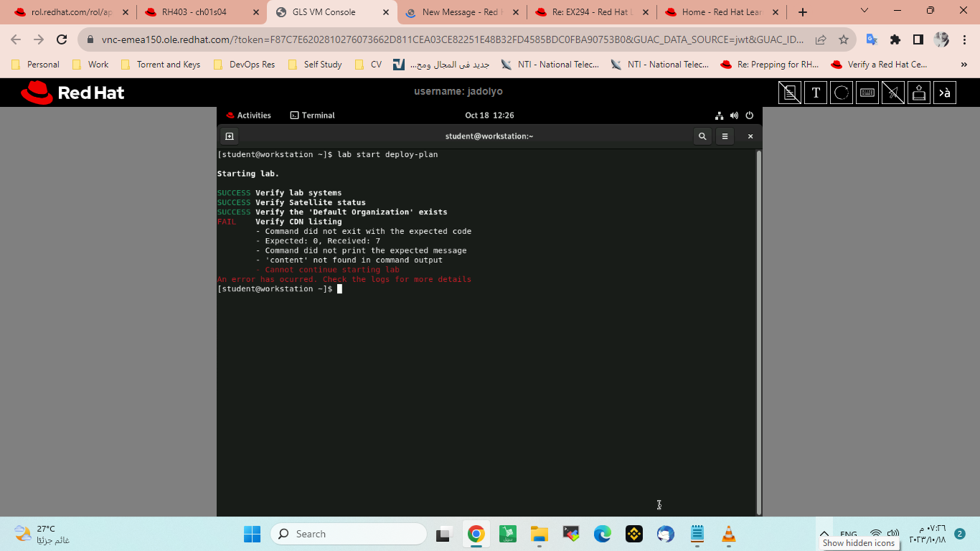980x551 pixels.
Task: Expand hidden icons in the system tray
Action: pos(825,534)
